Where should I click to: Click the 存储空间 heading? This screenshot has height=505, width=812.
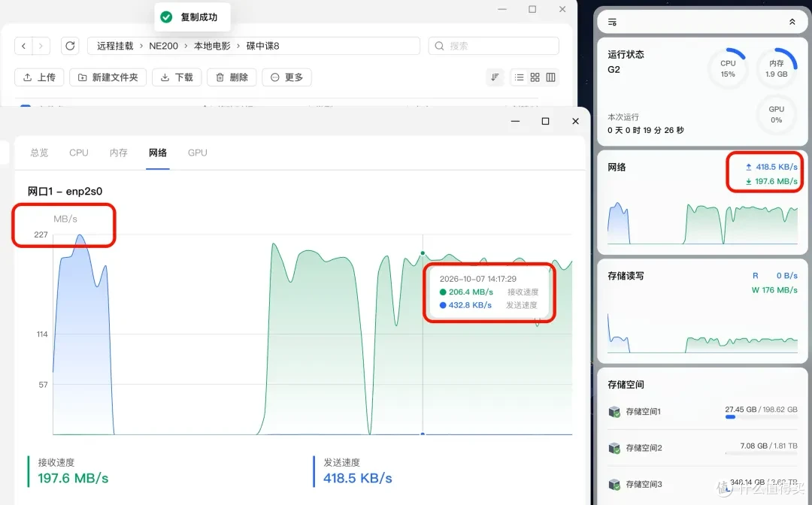pyautogui.click(x=626, y=385)
